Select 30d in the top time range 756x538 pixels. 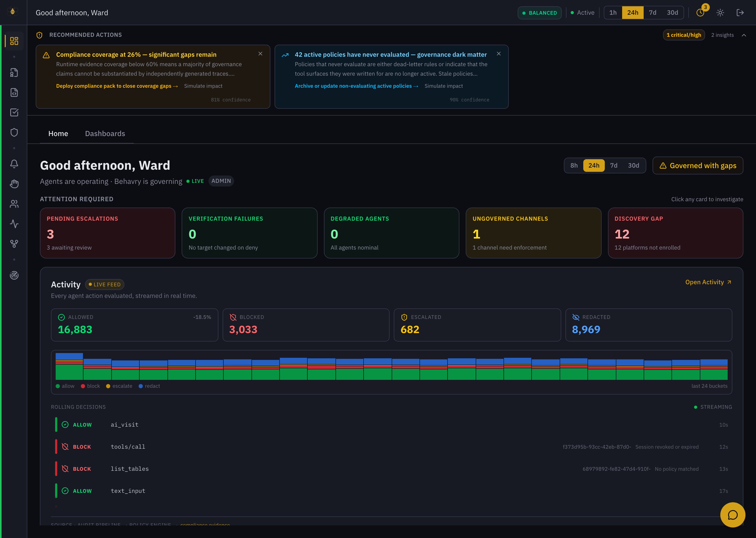(x=672, y=13)
